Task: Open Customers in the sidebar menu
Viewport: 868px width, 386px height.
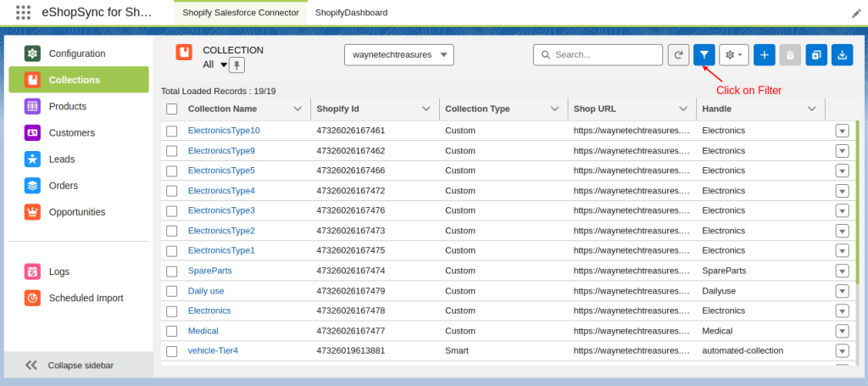Action: click(x=79, y=132)
